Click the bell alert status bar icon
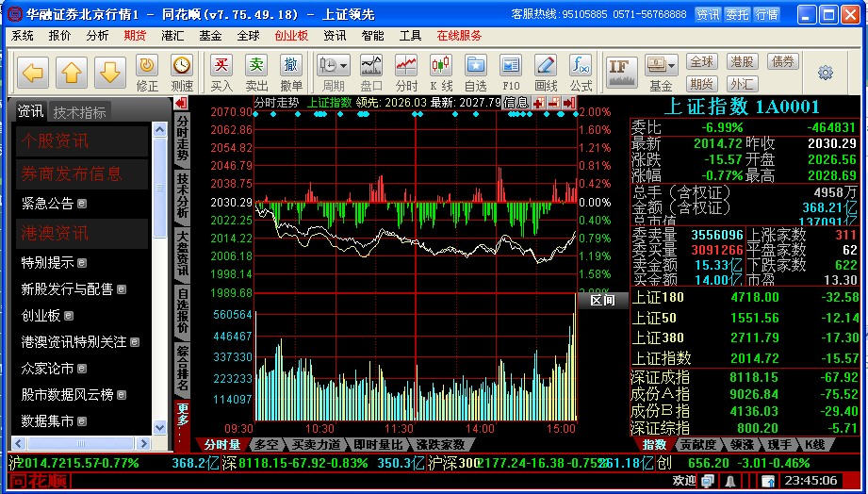 coord(730,480)
